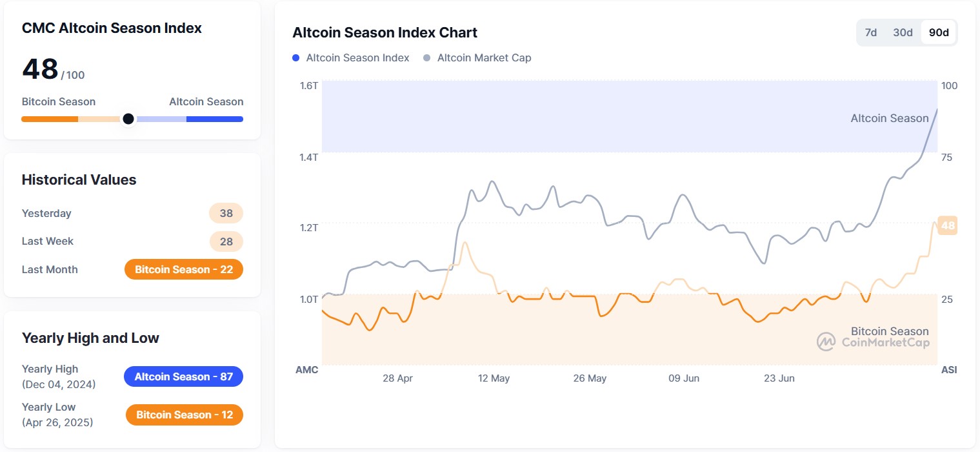Viewport: 980px width, 452px height.
Task: Select the ASI axis label
Action: click(x=948, y=369)
